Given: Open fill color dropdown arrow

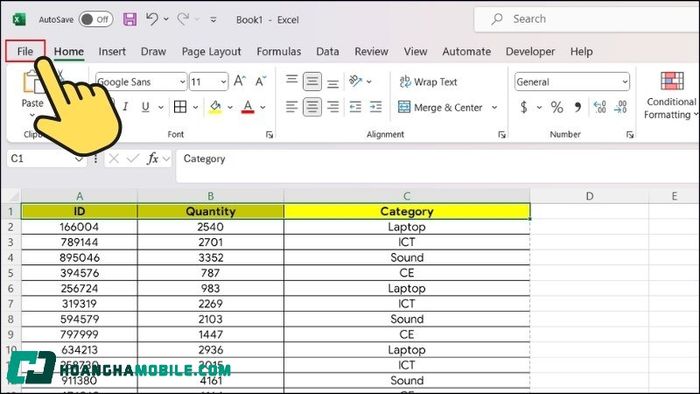Looking at the screenshot, I should point(230,107).
